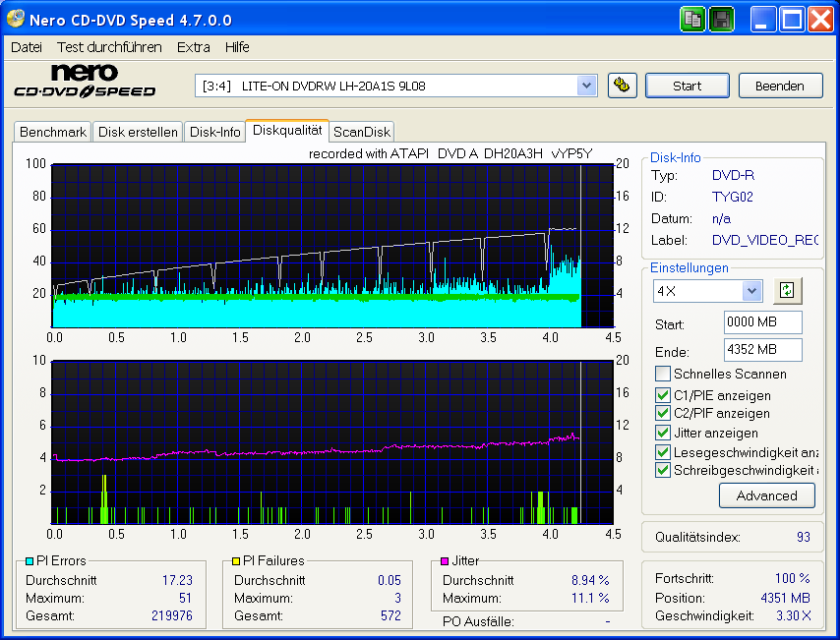840x640 pixels.
Task: Uncheck Jitter anzeigen
Action: tap(662, 433)
